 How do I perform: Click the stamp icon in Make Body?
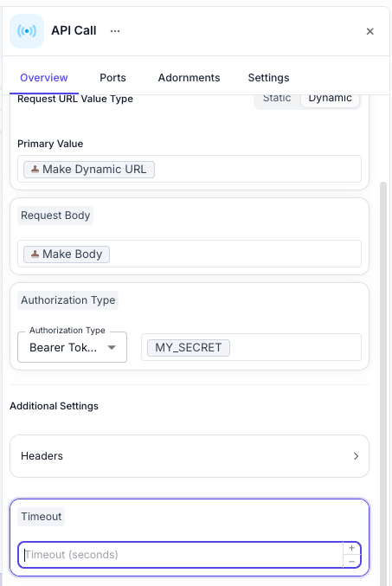pyautogui.click(x=35, y=254)
